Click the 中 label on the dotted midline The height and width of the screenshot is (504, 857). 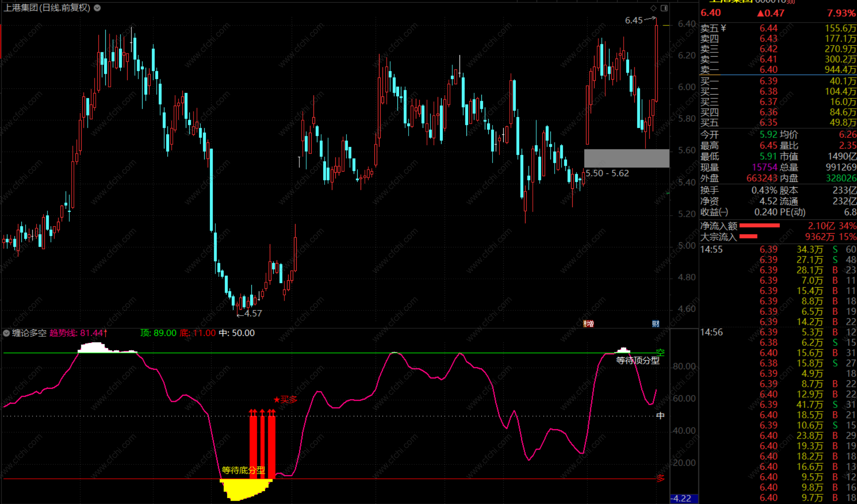[x=660, y=416]
